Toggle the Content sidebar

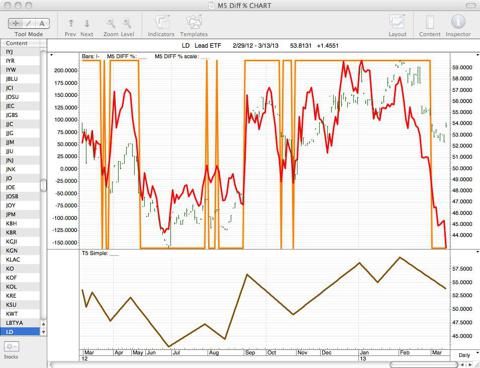[430, 23]
